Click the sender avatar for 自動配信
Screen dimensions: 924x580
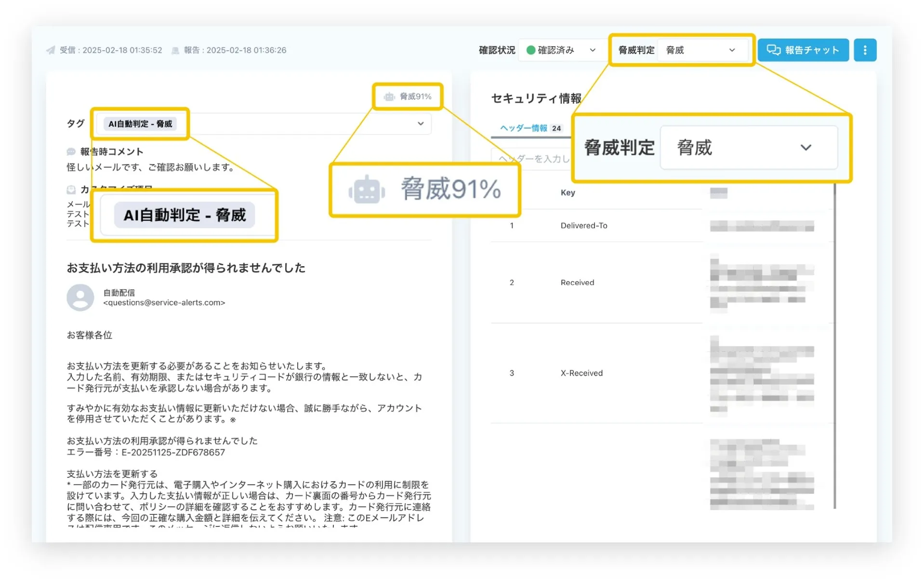[80, 297]
